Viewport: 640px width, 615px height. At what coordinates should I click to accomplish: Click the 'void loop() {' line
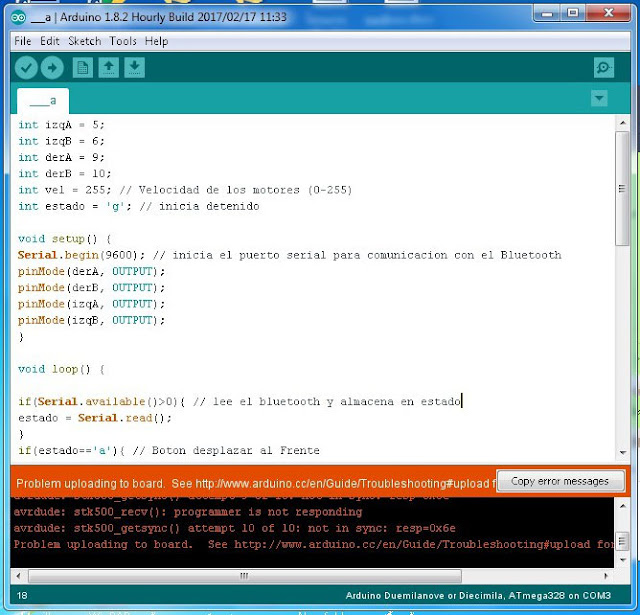61,370
